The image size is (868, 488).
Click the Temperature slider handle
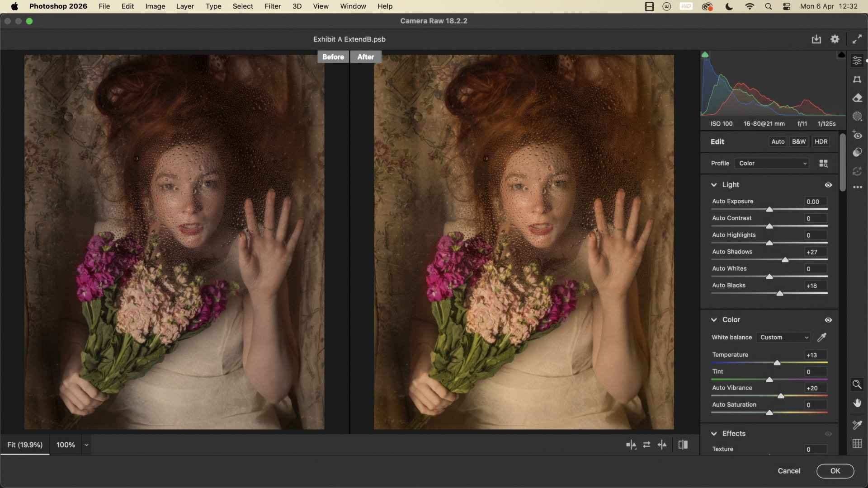tap(777, 363)
